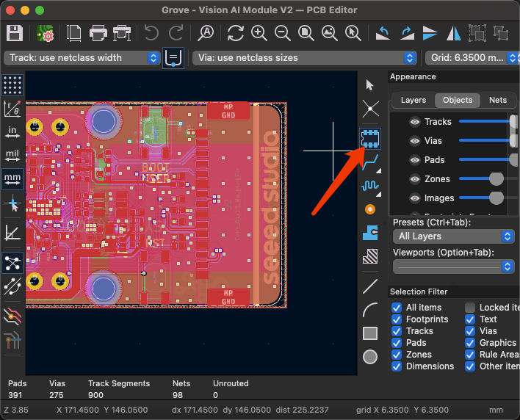Screen dimensions: 520x420
Task: Open Via sizes dropdown
Action: (305, 58)
